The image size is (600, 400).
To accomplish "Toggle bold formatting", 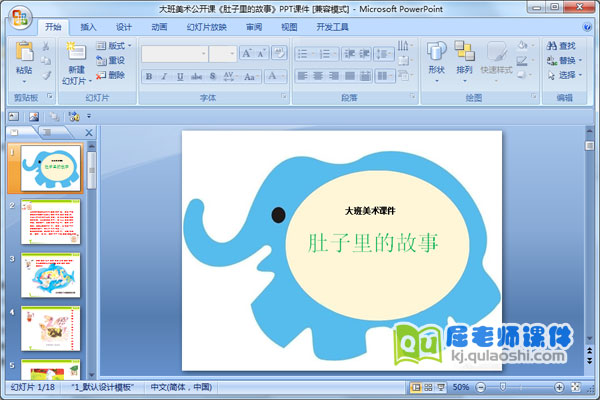I will click(x=149, y=76).
